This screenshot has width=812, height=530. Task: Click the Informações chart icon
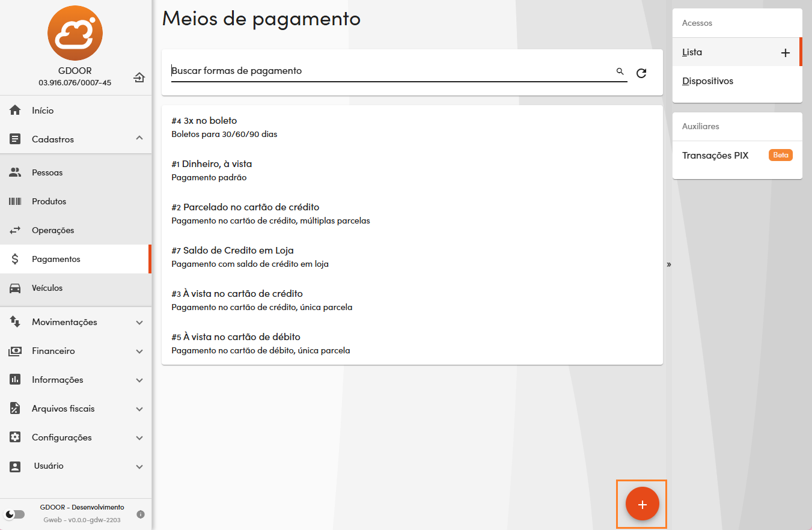(x=15, y=380)
